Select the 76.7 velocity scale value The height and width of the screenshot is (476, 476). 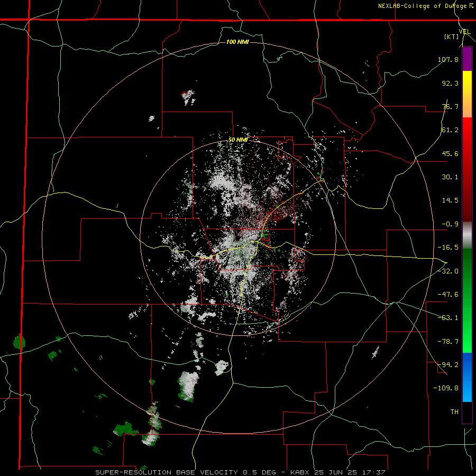click(x=450, y=106)
